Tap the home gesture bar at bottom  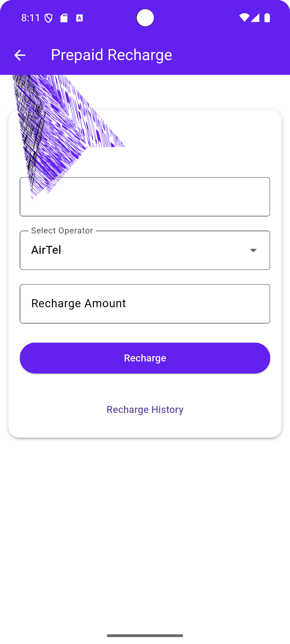[x=145, y=636]
